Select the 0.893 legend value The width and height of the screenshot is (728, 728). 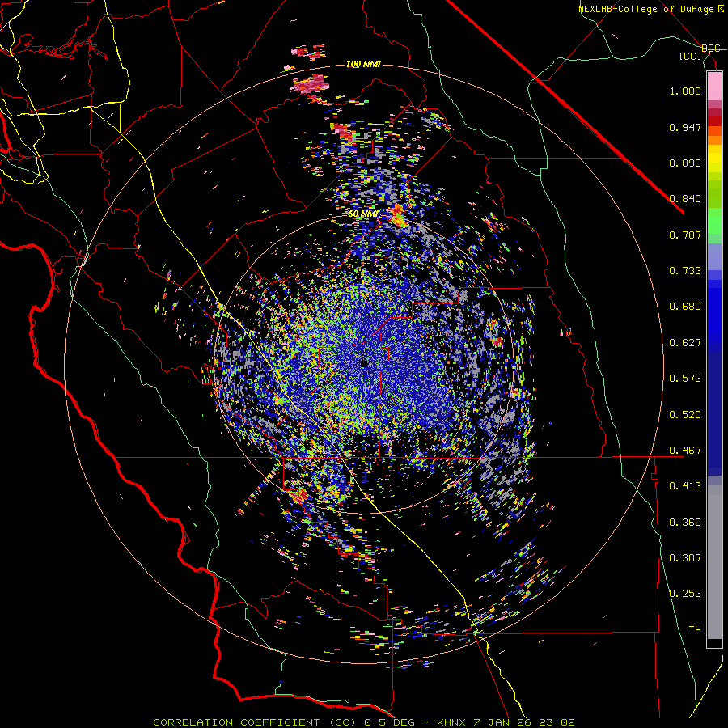click(685, 163)
